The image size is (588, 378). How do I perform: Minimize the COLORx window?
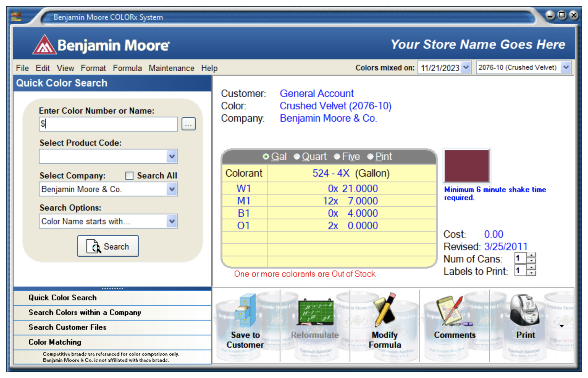pos(550,15)
